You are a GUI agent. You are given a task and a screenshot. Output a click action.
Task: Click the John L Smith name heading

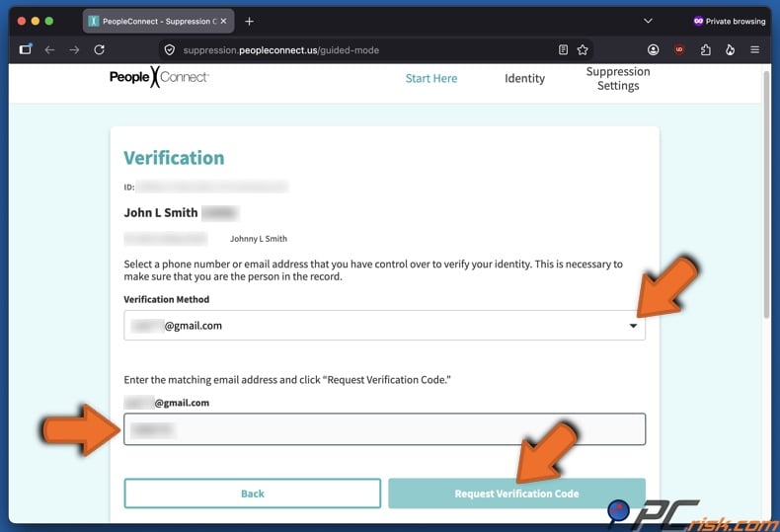[x=161, y=213]
